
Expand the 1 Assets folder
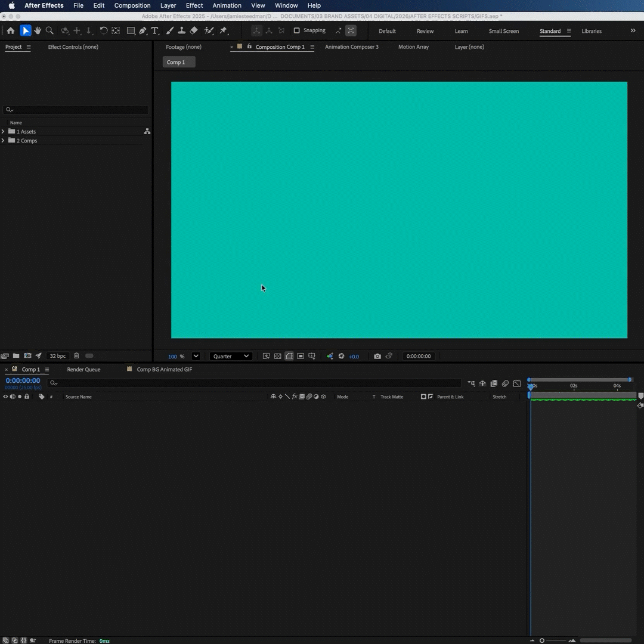point(3,131)
